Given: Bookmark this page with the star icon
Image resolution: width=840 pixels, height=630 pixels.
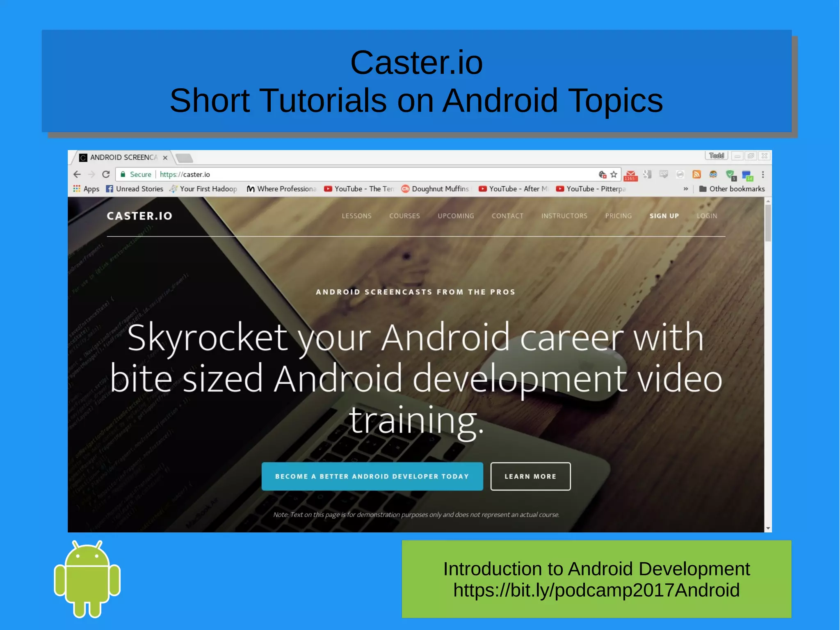Looking at the screenshot, I should tap(614, 174).
